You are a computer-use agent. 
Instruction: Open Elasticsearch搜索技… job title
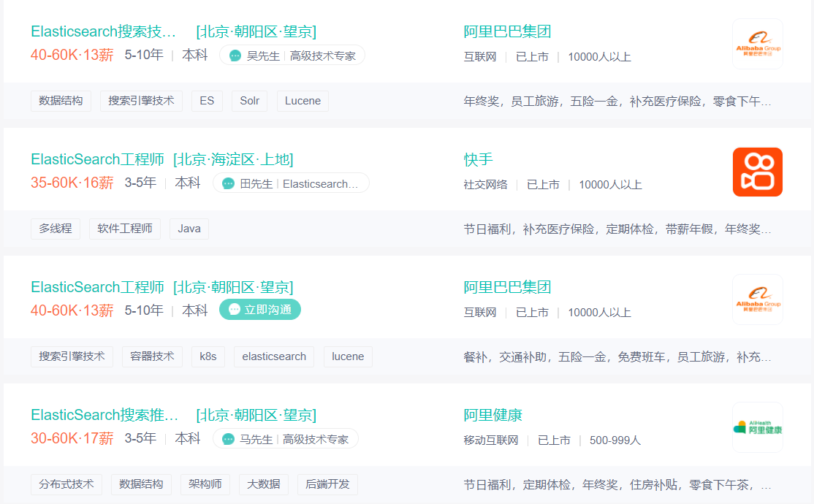click(103, 31)
